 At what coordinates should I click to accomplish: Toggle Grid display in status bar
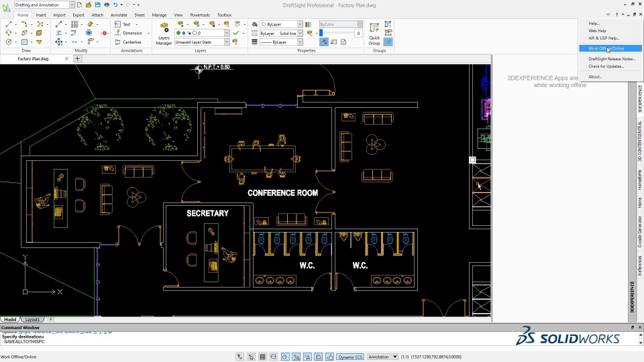click(262, 357)
